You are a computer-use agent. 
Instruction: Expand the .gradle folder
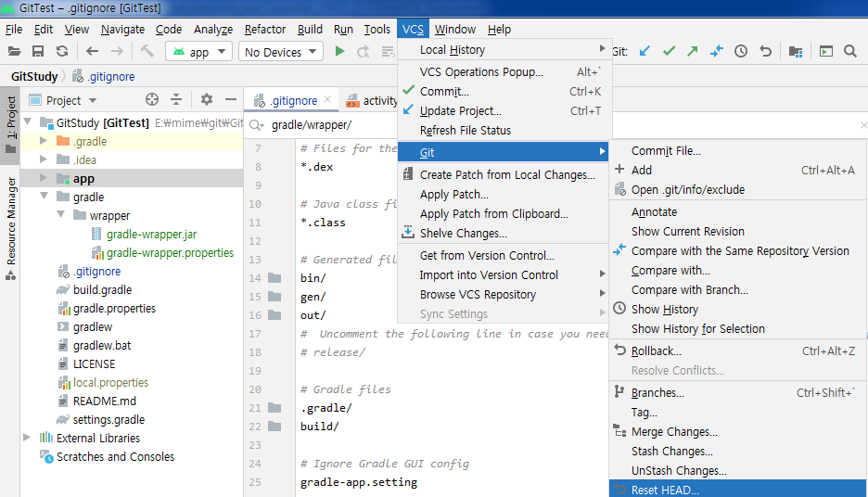tap(44, 141)
